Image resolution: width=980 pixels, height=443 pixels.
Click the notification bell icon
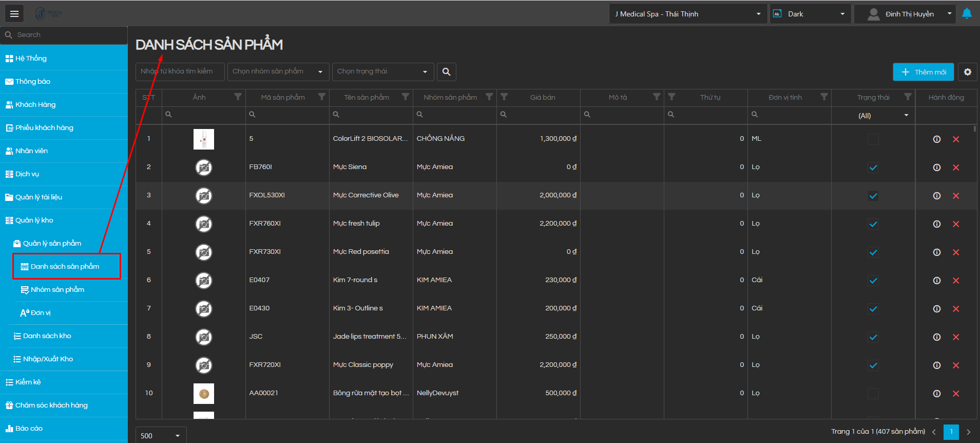pyautogui.click(x=967, y=14)
